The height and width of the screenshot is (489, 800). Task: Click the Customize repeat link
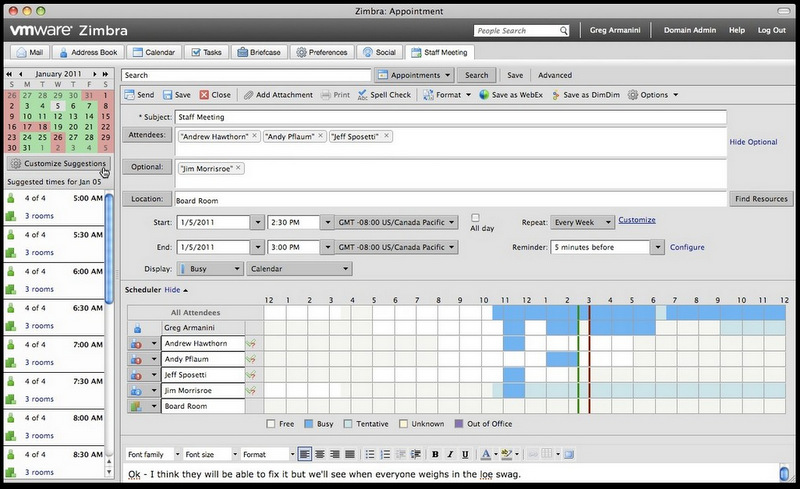coord(637,220)
